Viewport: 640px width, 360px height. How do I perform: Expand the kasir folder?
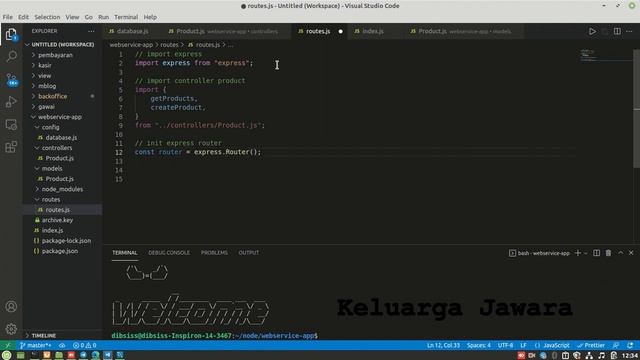(x=62, y=65)
